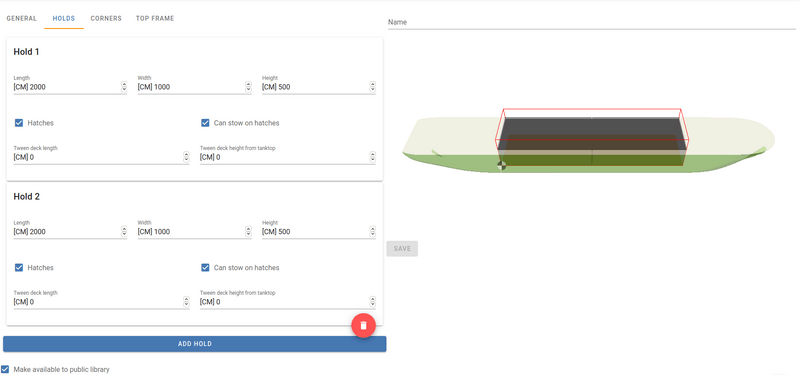Toggle Can stow on hatches in Hold 1
The width and height of the screenshot is (800, 375).
(205, 123)
